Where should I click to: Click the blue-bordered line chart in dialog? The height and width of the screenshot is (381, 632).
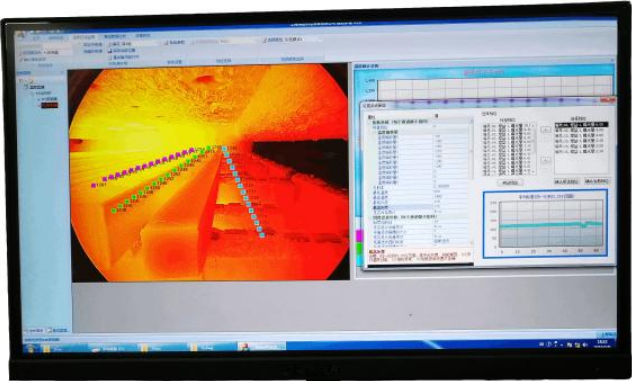545,223
